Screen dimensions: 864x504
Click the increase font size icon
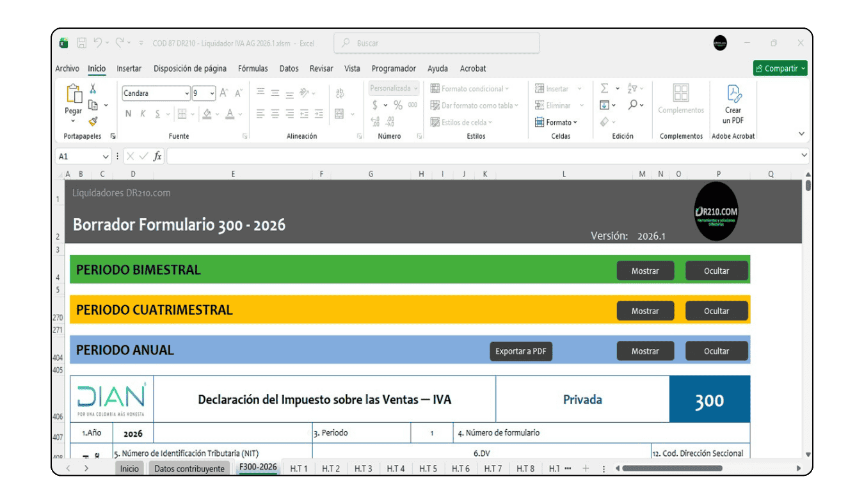coord(224,93)
